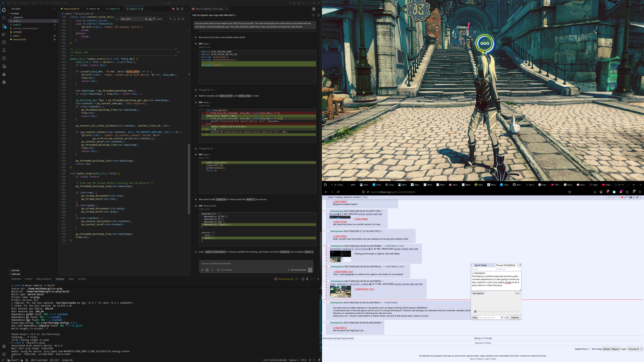Jump to next find match arrow
This screenshot has height=362, width=644.
coord(174,19)
